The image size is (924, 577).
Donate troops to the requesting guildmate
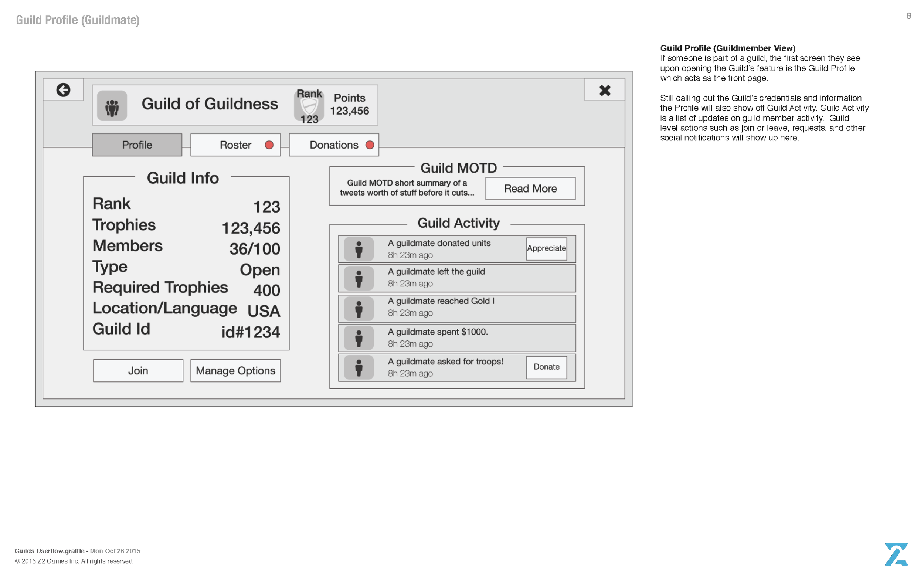pos(546,367)
